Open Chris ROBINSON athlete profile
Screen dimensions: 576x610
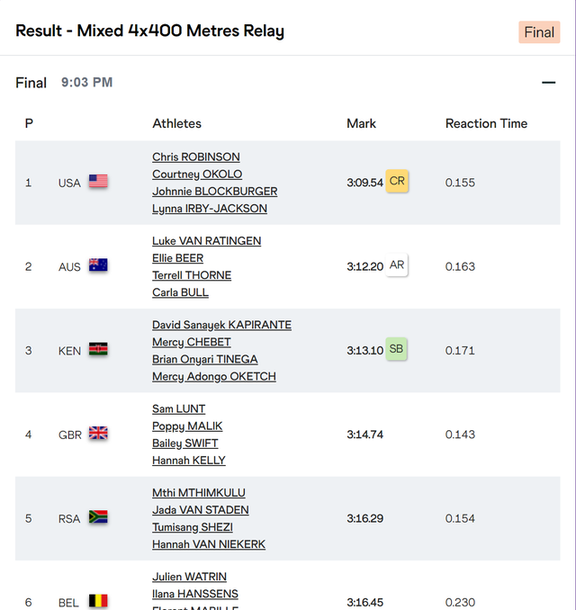point(196,157)
